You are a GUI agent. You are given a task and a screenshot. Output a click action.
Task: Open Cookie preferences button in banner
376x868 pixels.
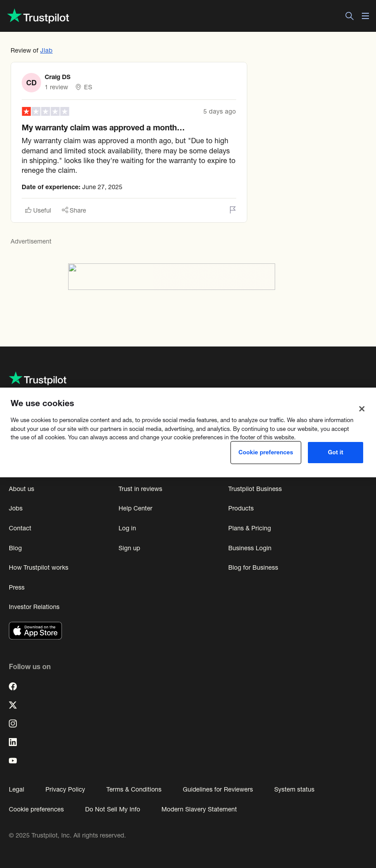pyautogui.click(x=266, y=453)
